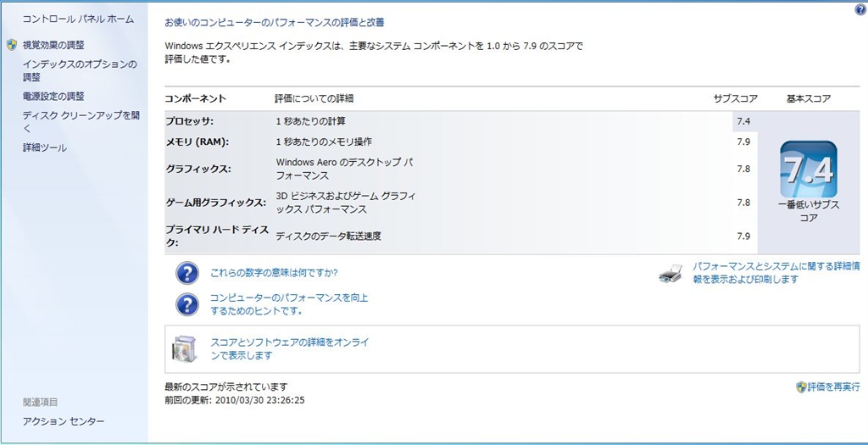Open コントロール パネル ホーム
Screen dimensions: 868x445
(x=78, y=19)
